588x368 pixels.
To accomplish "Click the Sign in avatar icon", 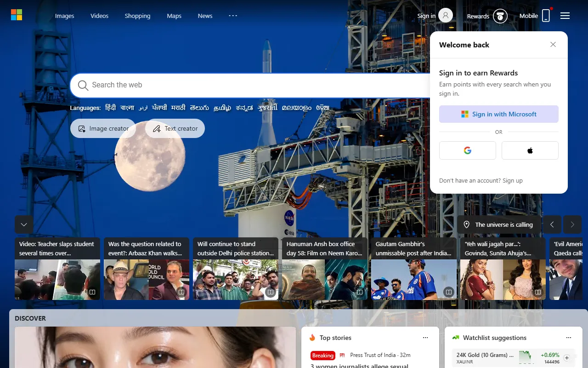I will click(446, 15).
